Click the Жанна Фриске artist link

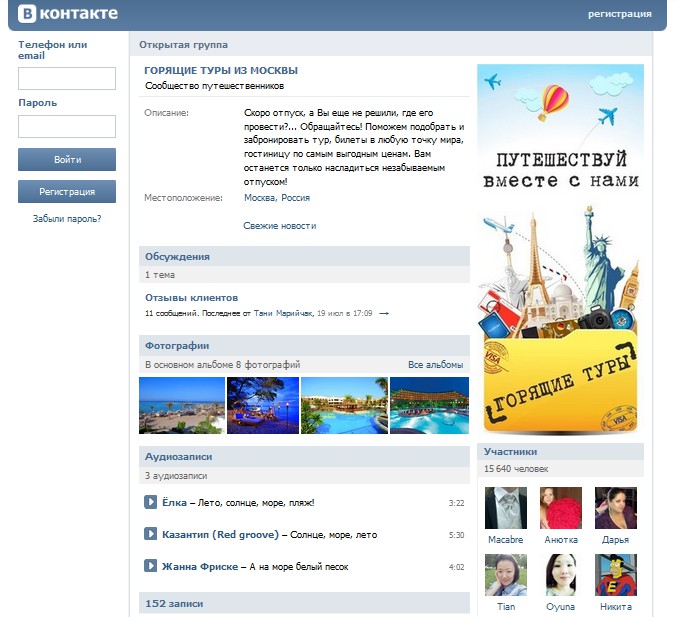pyautogui.click(x=200, y=566)
